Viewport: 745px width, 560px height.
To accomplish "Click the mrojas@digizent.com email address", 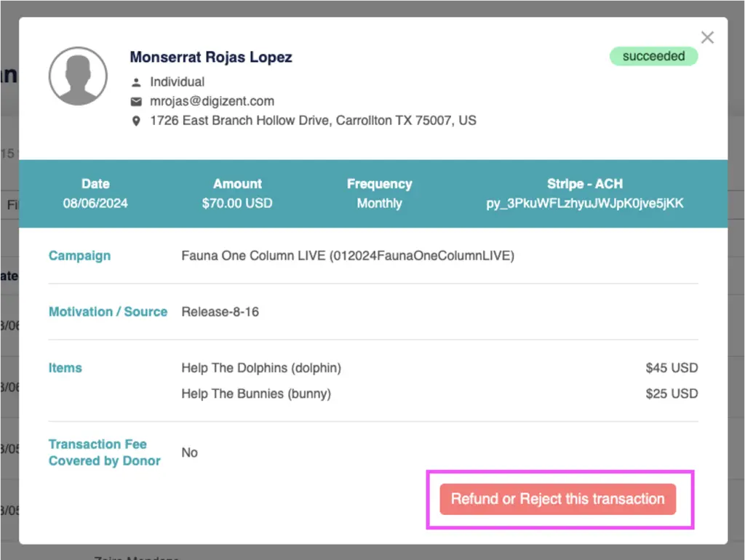I will (x=212, y=102).
